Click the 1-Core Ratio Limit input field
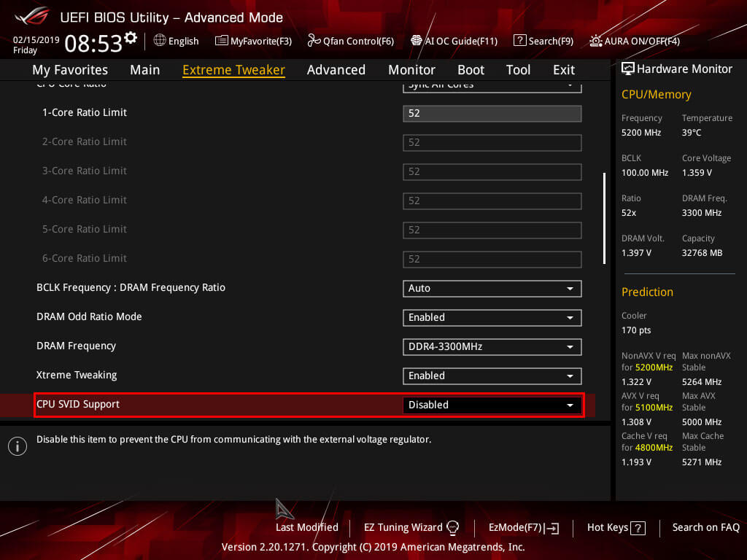The image size is (747, 560). tap(492, 114)
